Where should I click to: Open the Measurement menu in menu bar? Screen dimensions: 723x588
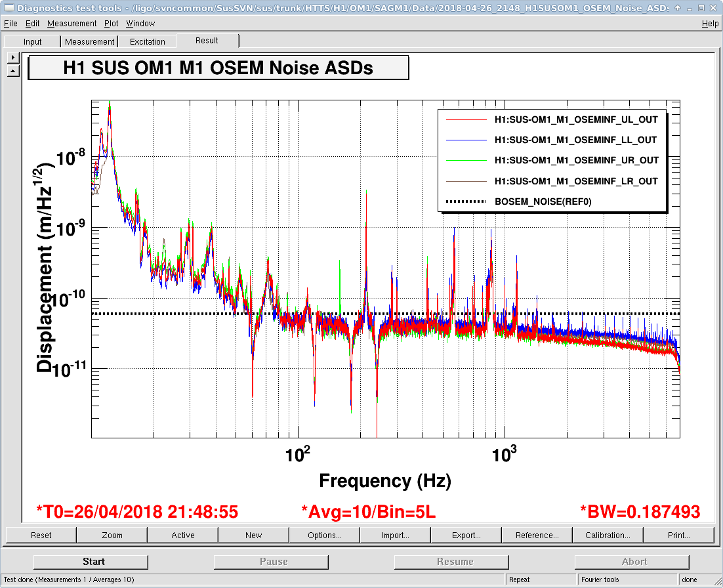point(72,24)
